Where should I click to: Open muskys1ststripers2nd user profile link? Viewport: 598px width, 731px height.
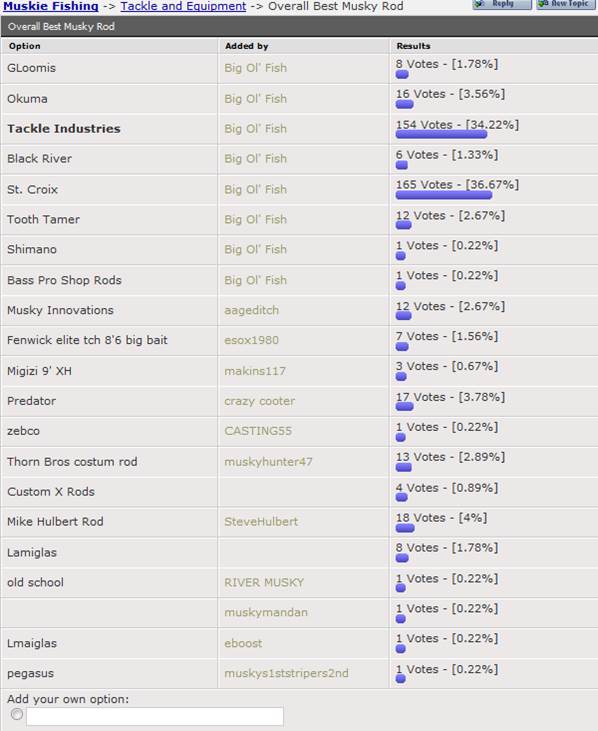[x=287, y=673]
